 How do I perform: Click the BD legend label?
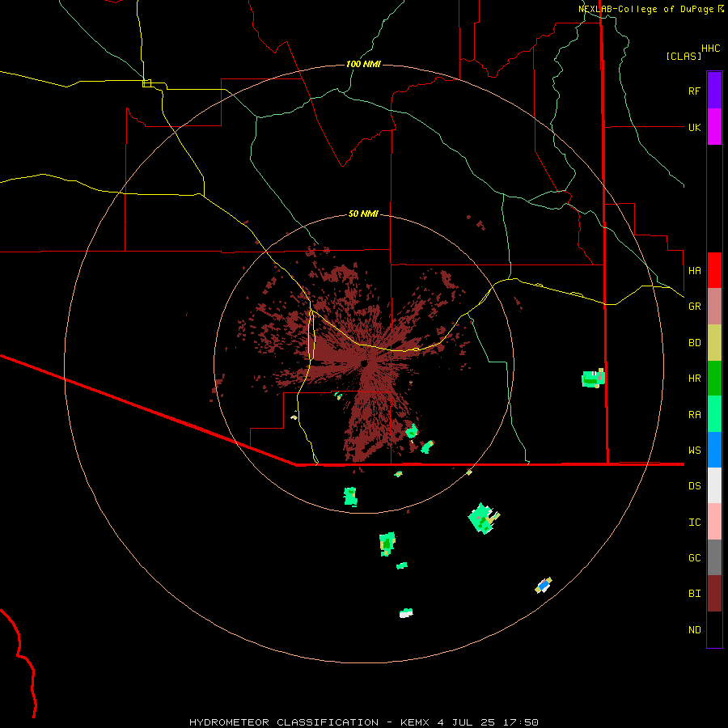coord(694,343)
